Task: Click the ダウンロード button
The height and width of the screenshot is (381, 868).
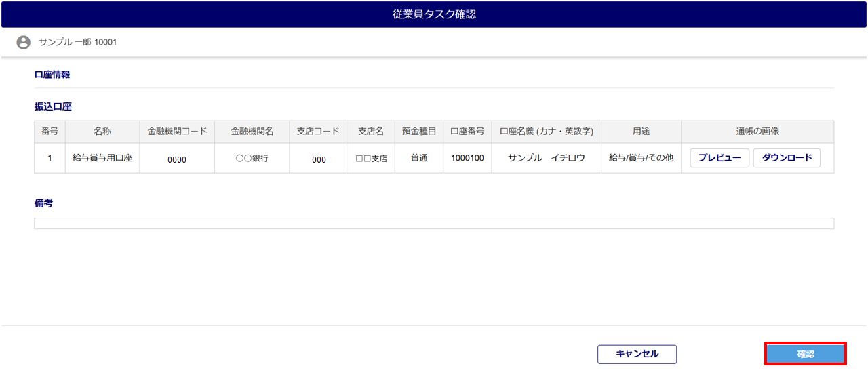Action: (787, 158)
